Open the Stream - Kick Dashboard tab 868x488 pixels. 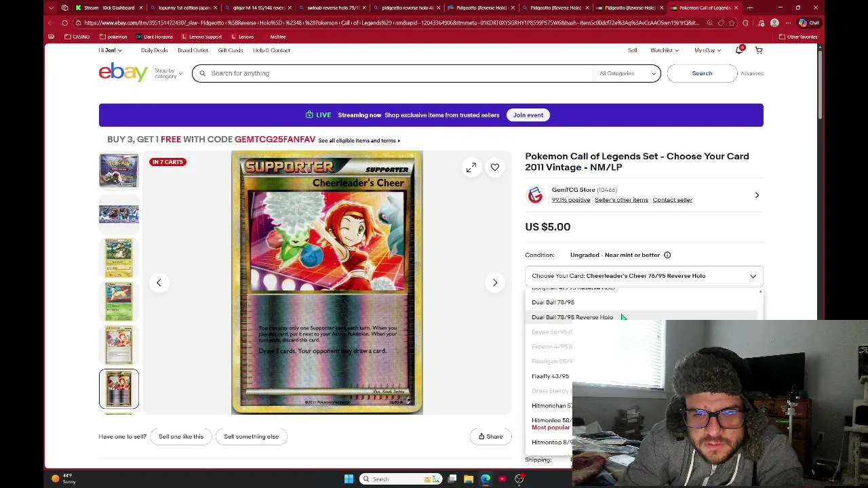point(108,7)
